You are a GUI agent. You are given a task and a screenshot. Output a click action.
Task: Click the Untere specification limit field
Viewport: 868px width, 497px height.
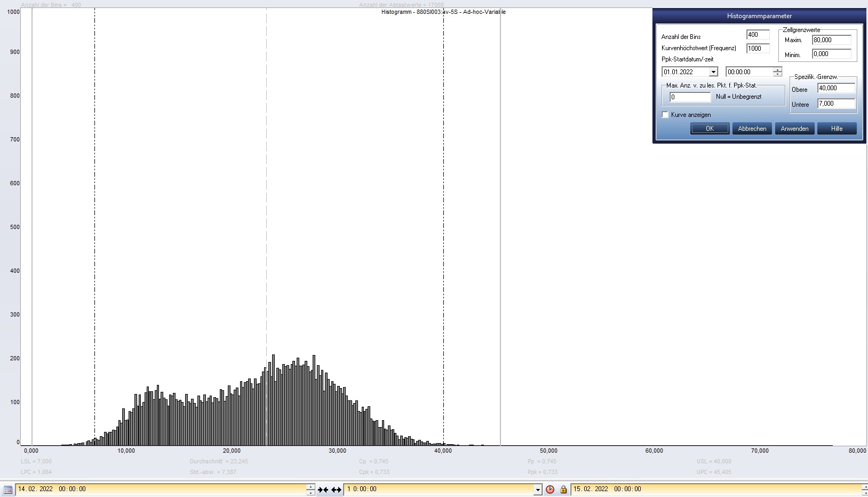pyautogui.click(x=836, y=104)
